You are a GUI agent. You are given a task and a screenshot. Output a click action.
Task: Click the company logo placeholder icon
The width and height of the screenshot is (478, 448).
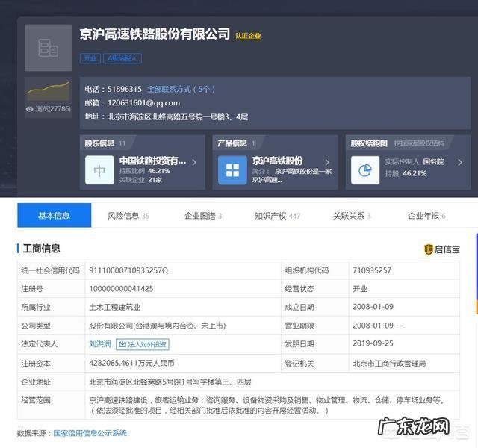(48, 48)
